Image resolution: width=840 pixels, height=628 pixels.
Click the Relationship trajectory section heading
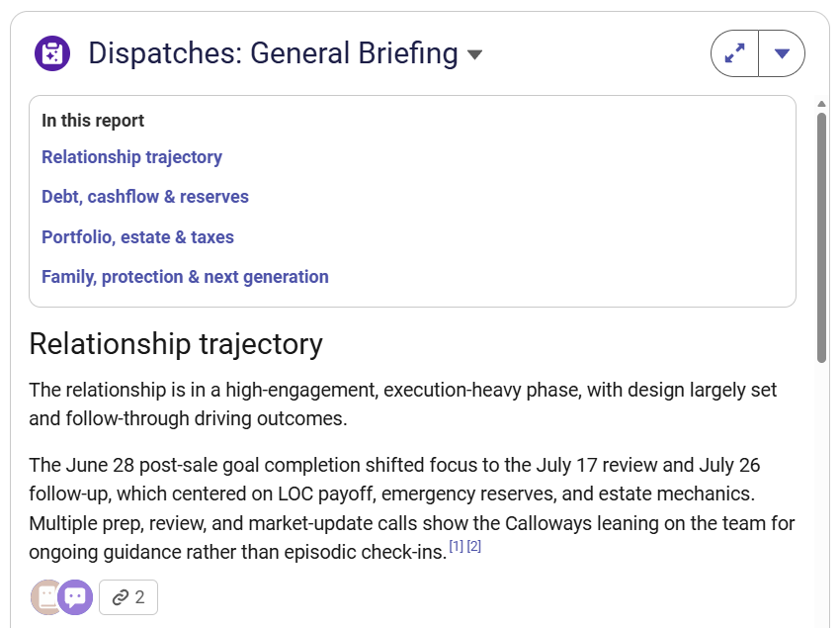[x=176, y=344]
